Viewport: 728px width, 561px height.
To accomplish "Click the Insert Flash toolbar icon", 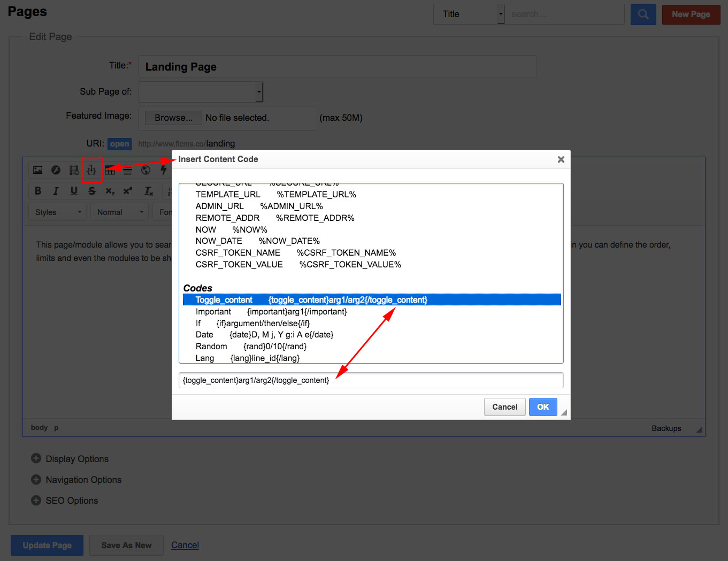I will (56, 170).
